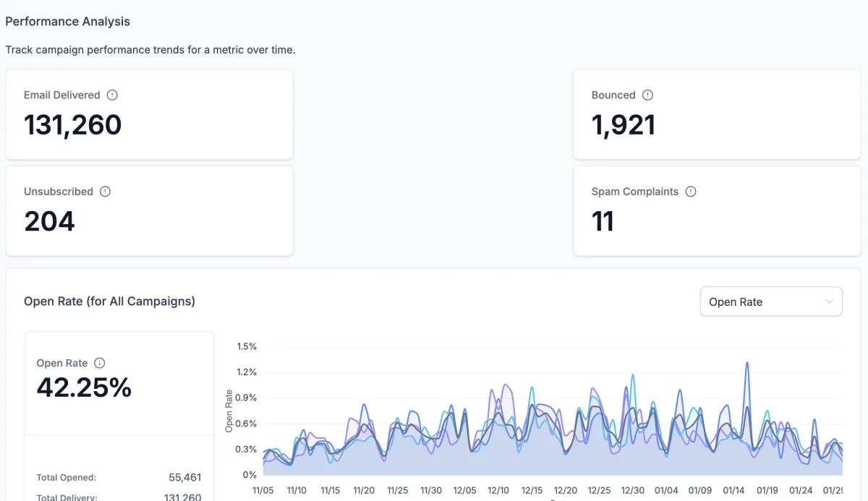This screenshot has height=501, width=868.
Task: Click the 42.25% open rate value
Action: coord(84,388)
